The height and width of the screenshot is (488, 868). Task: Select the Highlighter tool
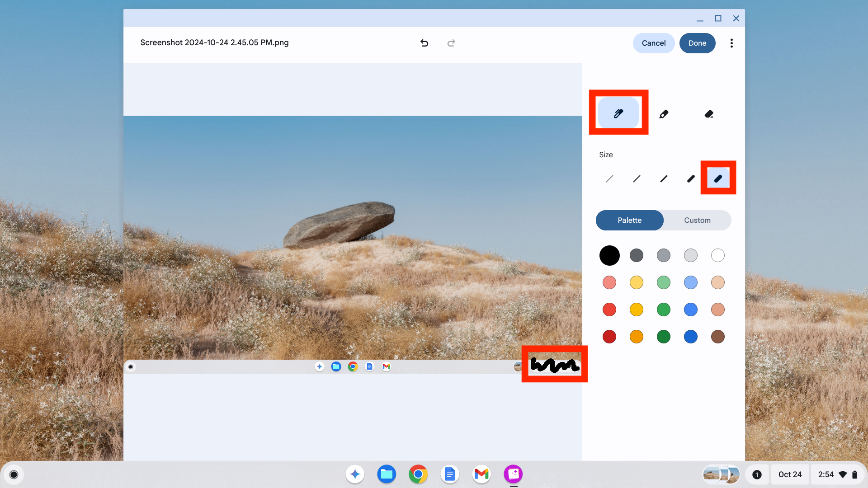pyautogui.click(x=664, y=114)
